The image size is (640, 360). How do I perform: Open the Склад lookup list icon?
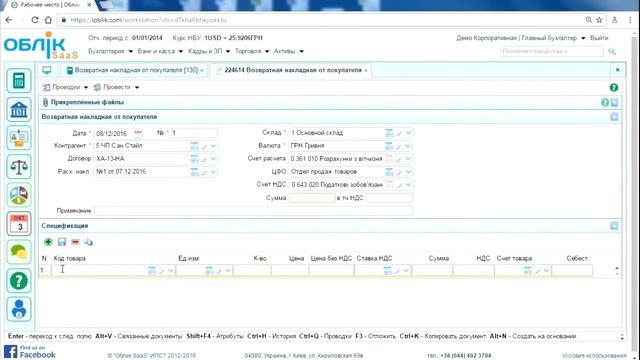pyautogui.click(x=389, y=133)
